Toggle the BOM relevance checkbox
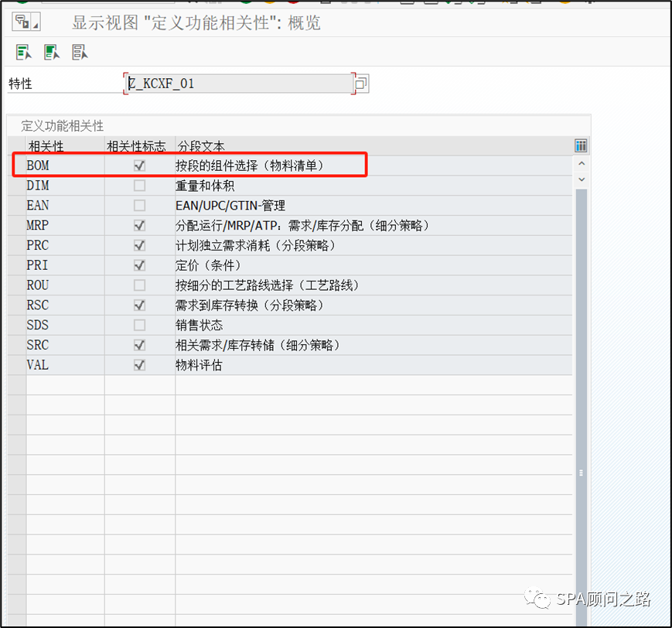This screenshot has height=628, width=672. point(139,166)
